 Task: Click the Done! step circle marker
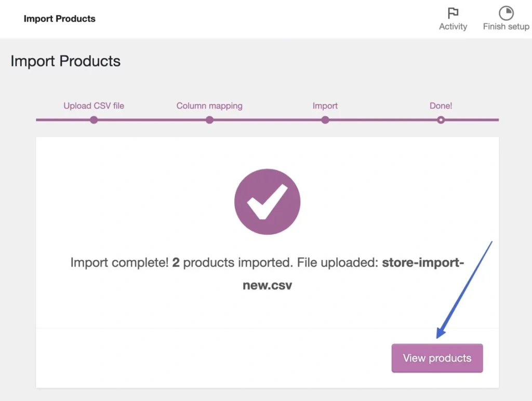pos(441,120)
